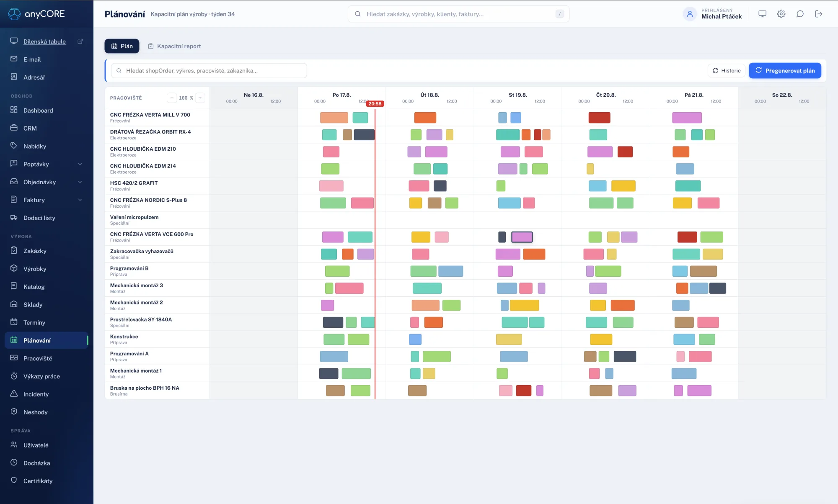This screenshot has width=838, height=504.
Task: Click the Certifikáty shield icon
Action: pos(14,481)
